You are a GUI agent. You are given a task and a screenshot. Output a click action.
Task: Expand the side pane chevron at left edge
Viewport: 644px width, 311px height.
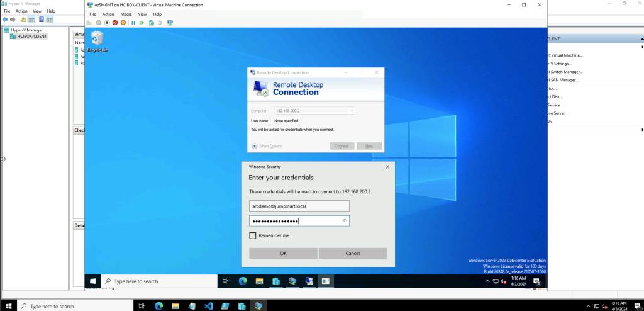click(x=3, y=159)
